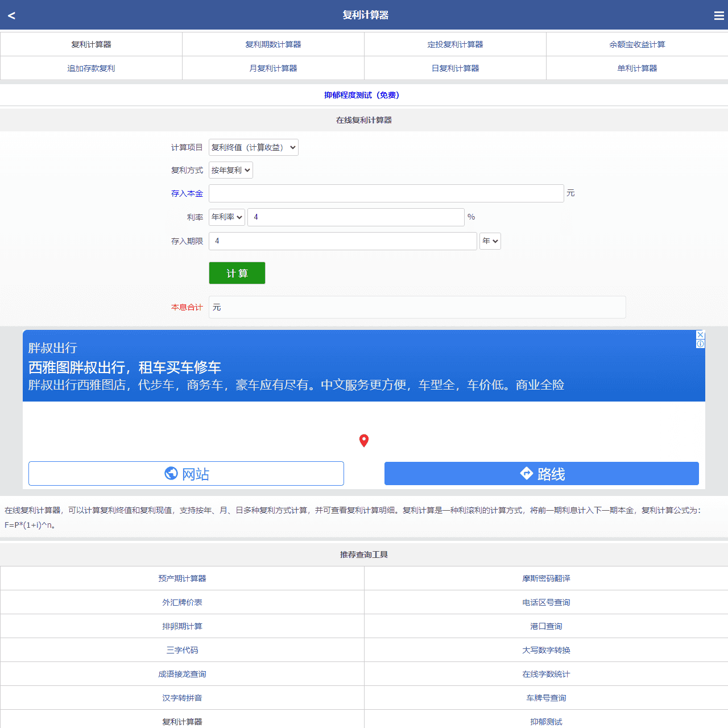Open the 摩斯密码翻译 tool link
The height and width of the screenshot is (728, 728).
pyautogui.click(x=546, y=578)
